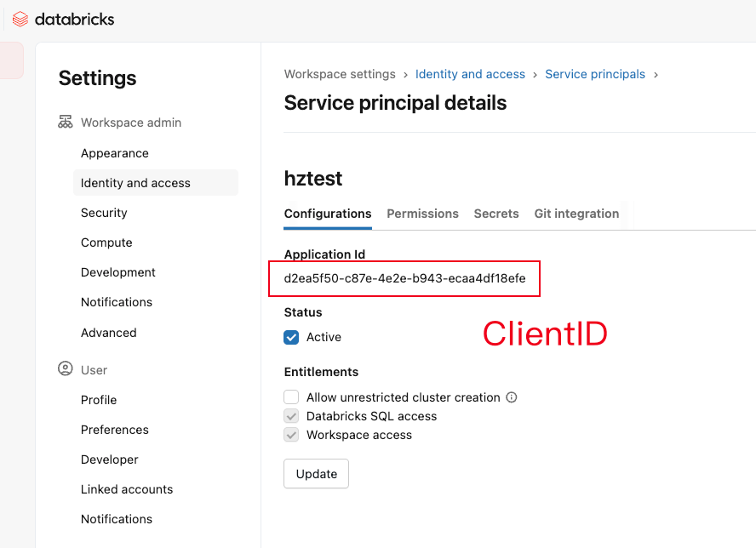Toggle the Active status checkbox
This screenshot has width=756, height=548.
click(x=291, y=337)
